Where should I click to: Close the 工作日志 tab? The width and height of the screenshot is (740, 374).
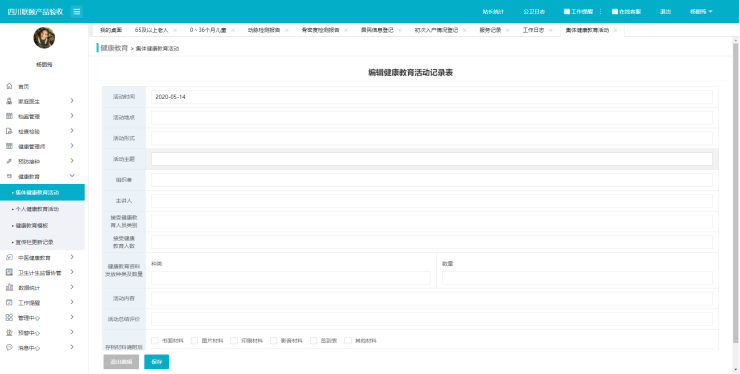pyautogui.click(x=551, y=30)
